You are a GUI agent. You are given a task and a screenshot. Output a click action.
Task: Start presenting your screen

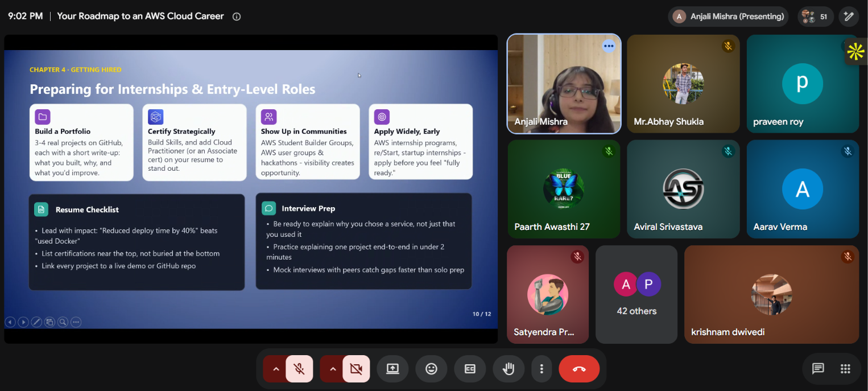(x=392, y=369)
